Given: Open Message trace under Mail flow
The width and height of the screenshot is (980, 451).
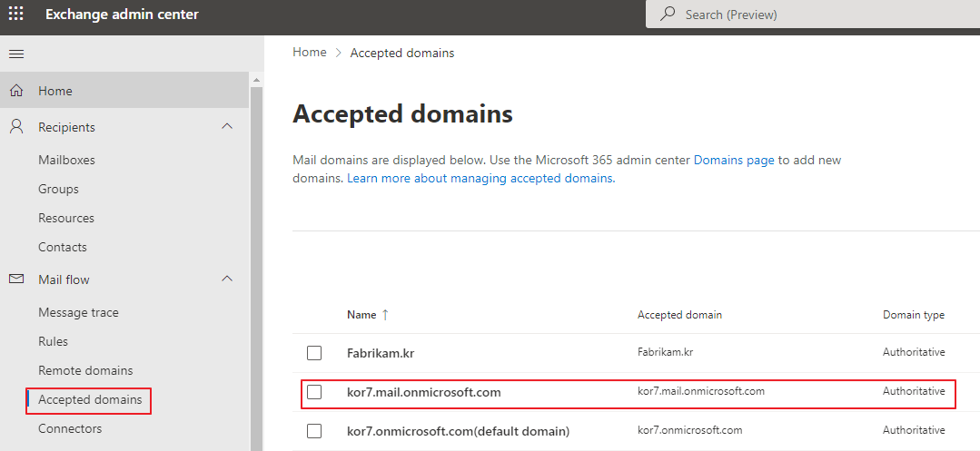Looking at the screenshot, I should pyautogui.click(x=78, y=312).
